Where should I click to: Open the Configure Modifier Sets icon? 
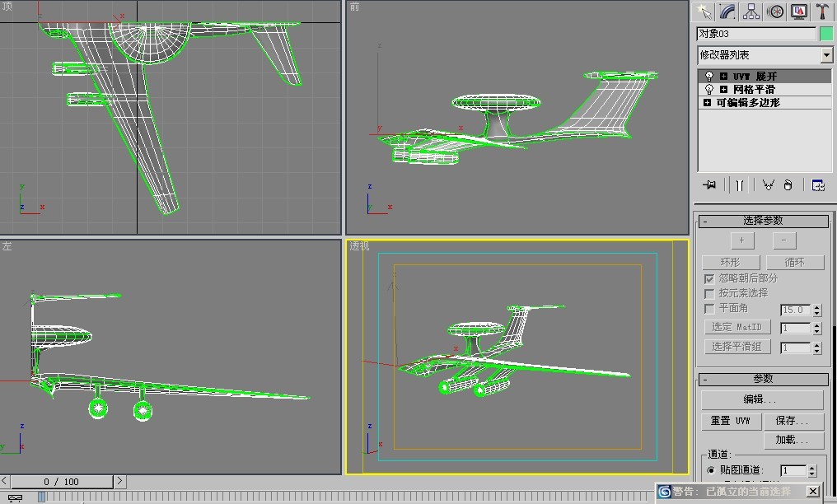tap(818, 185)
